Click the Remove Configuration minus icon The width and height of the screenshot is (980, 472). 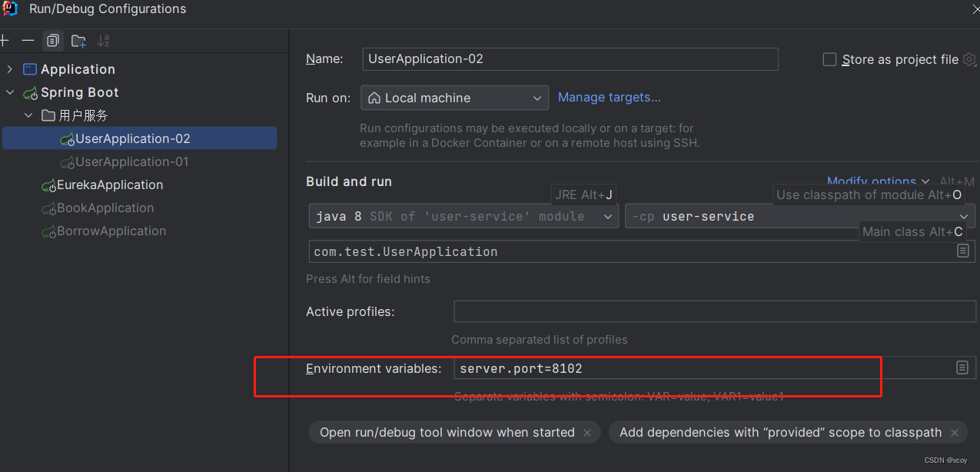pos(28,40)
